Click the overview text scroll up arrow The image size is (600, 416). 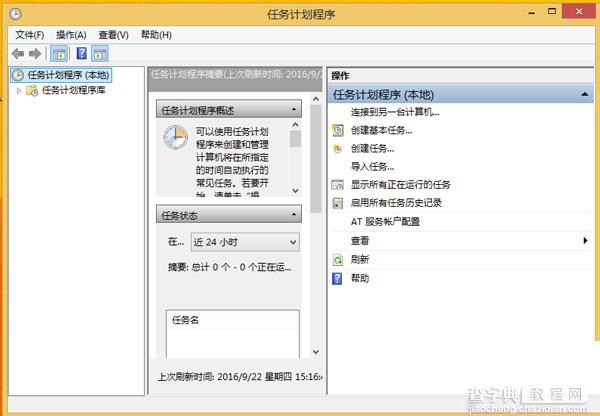pos(295,125)
